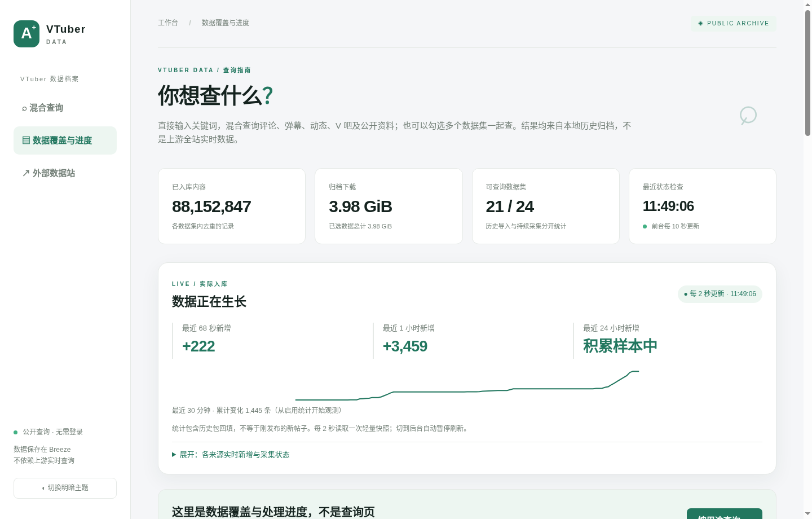The width and height of the screenshot is (812, 519).
Task: Click the +222 recent increase value
Action: click(198, 346)
